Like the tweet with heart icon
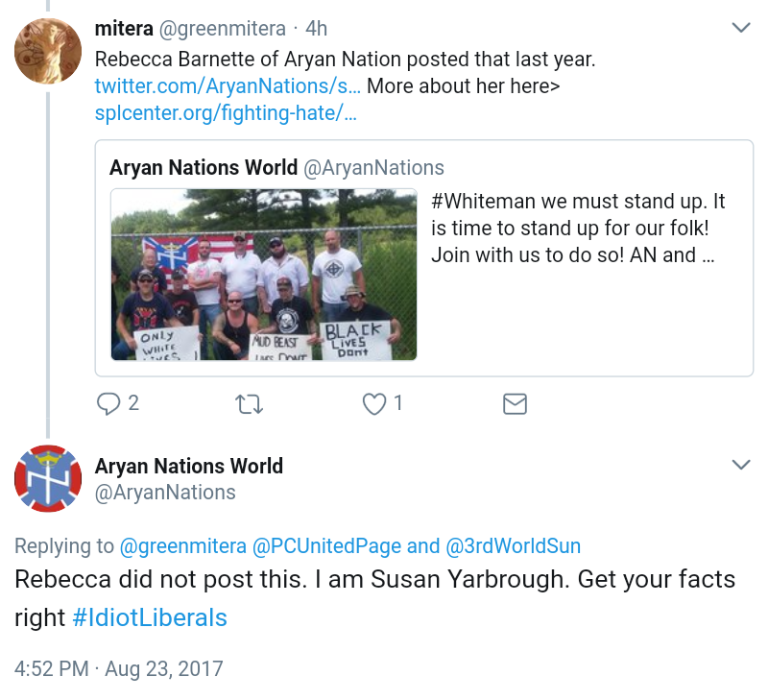768x700 pixels. coord(373,404)
